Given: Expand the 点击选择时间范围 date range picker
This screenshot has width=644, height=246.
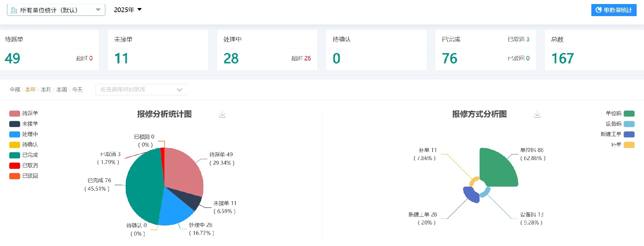Looking at the screenshot, I should (x=141, y=90).
